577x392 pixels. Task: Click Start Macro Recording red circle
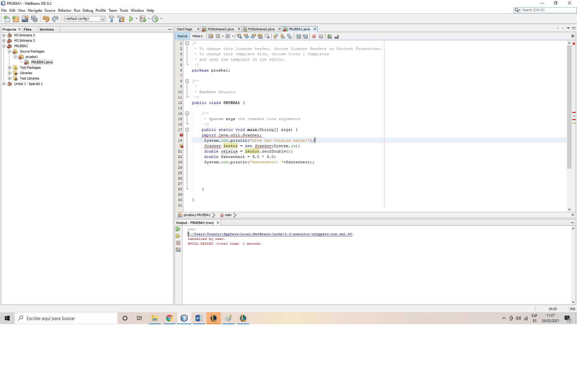point(314,36)
